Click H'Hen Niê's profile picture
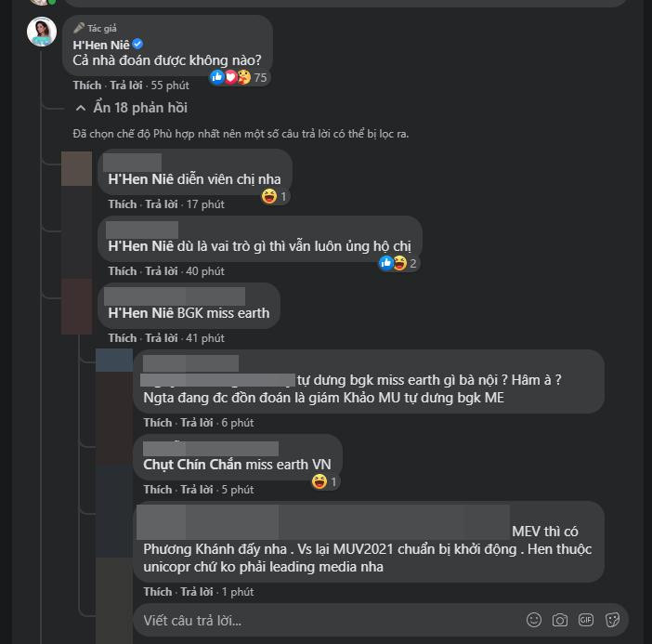 (x=42, y=32)
